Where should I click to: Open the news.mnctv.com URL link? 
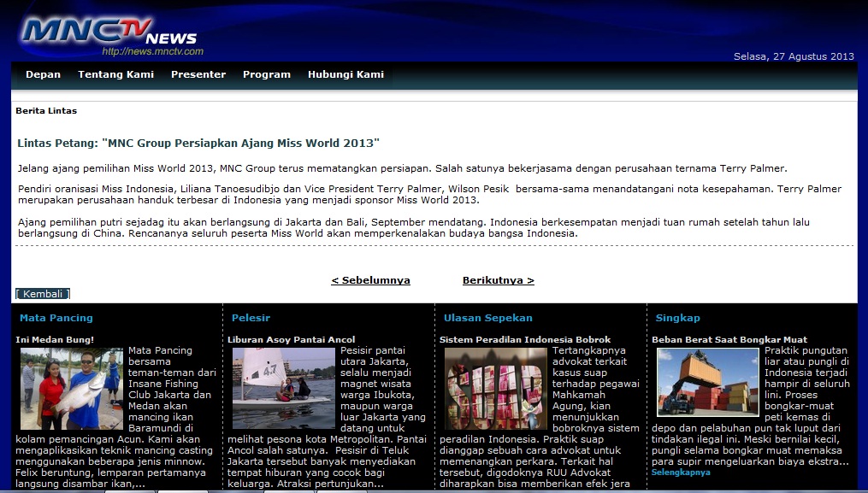pos(152,51)
